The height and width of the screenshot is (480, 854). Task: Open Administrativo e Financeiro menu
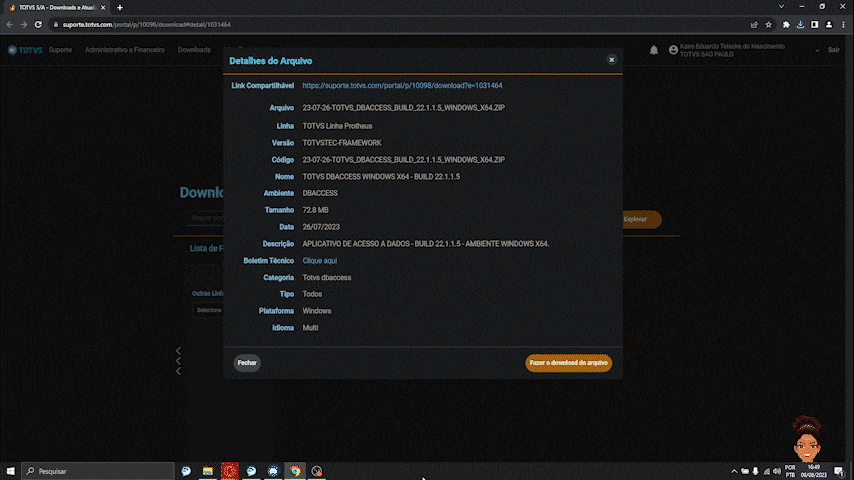pyautogui.click(x=125, y=50)
